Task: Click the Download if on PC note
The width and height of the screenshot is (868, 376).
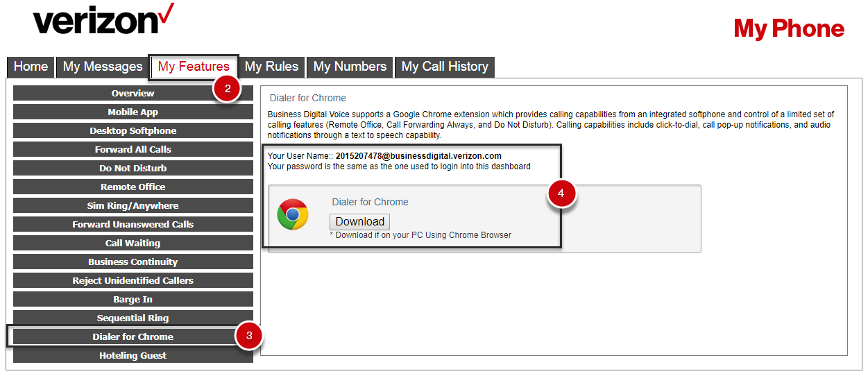Action: click(x=420, y=235)
